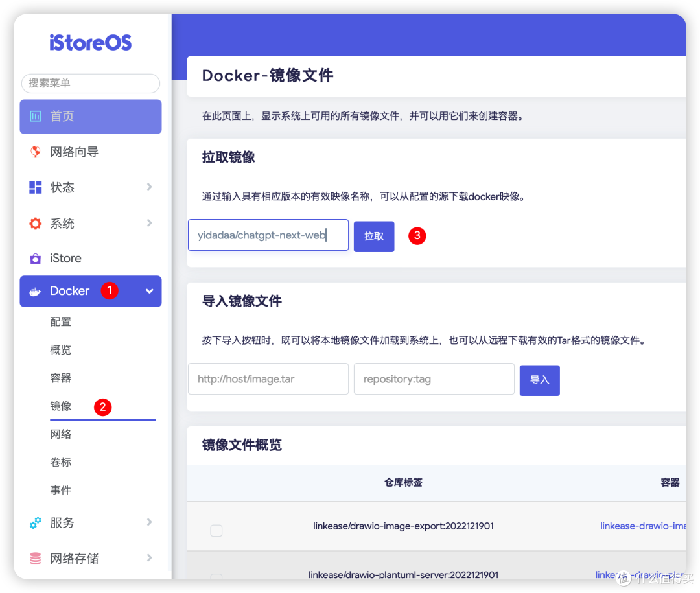Click the 系统 gear icon
The width and height of the screenshot is (700, 593).
pos(35,224)
